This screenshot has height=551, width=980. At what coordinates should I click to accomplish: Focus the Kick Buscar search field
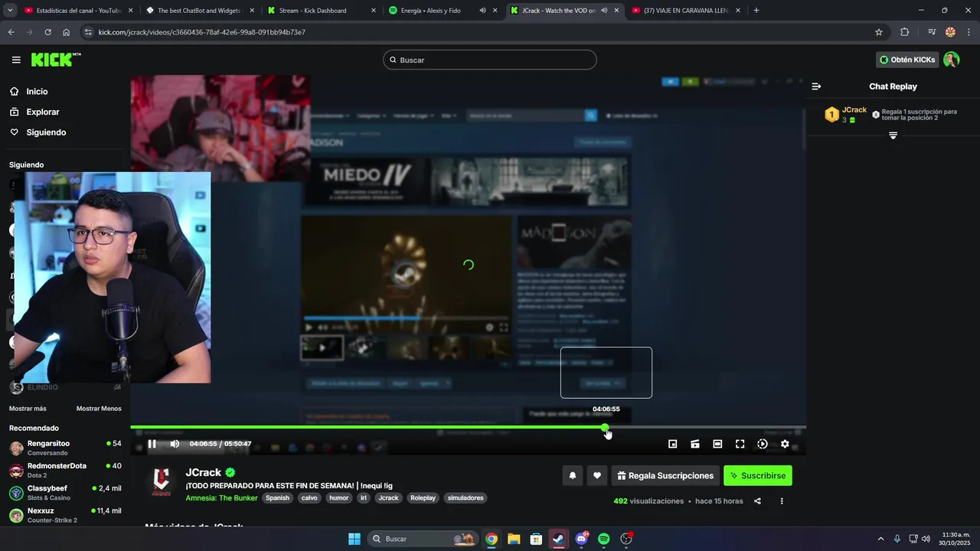point(490,60)
